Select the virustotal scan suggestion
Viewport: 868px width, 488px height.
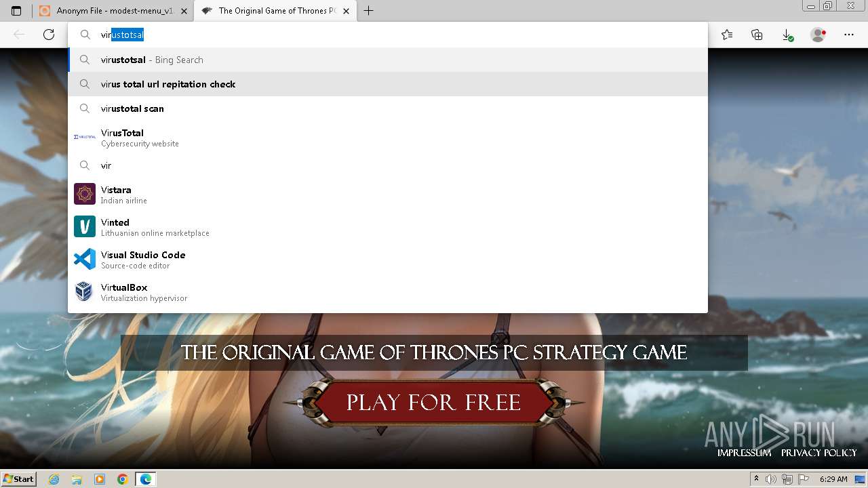click(x=388, y=108)
